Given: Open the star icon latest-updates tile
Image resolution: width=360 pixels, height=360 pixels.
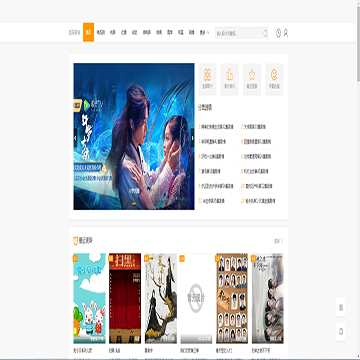Looking at the screenshot, I should [x=252, y=79].
